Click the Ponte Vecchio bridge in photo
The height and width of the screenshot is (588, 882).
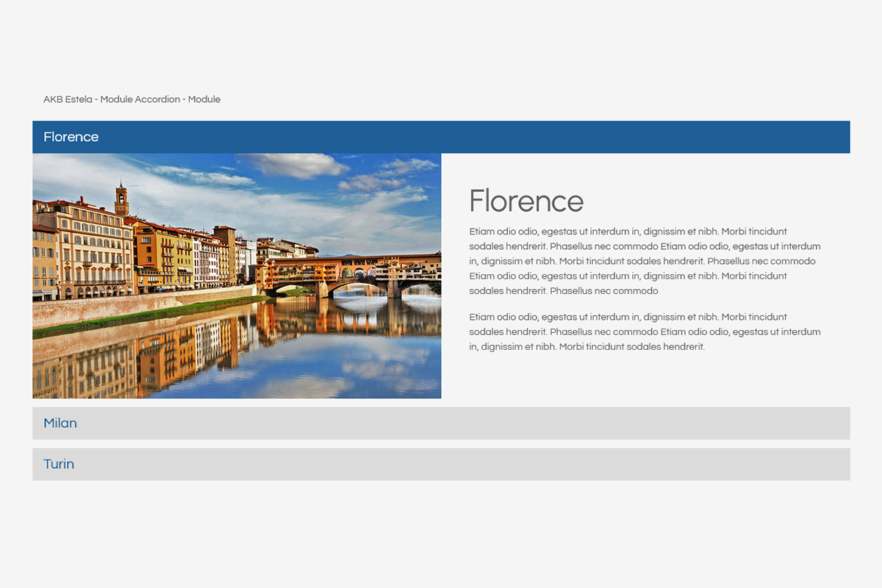click(x=353, y=272)
